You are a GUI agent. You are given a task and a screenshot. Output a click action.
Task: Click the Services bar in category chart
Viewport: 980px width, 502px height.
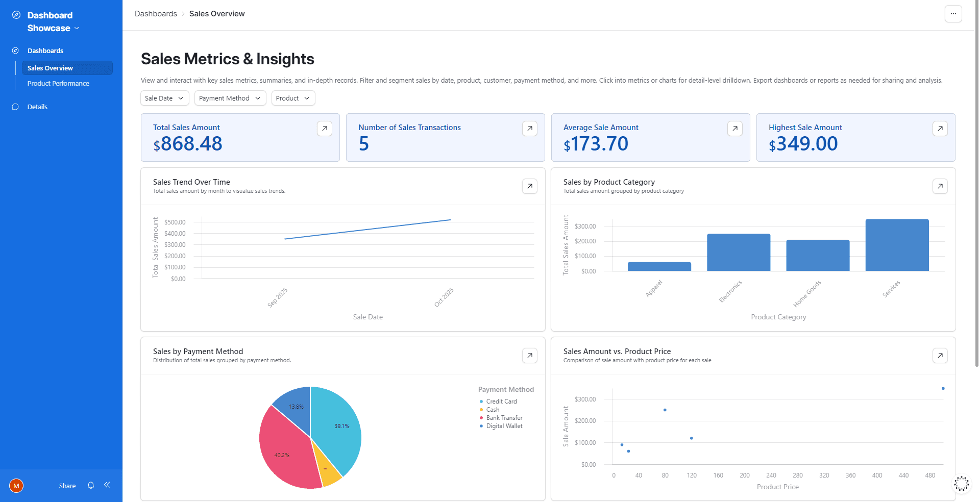click(x=897, y=245)
